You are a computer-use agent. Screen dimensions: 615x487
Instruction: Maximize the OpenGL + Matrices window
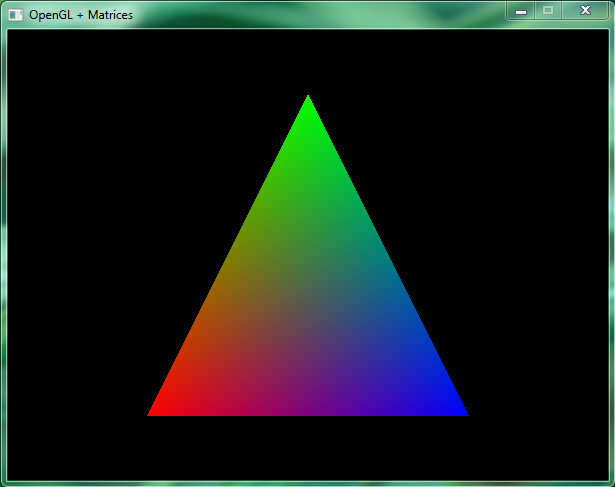point(548,11)
